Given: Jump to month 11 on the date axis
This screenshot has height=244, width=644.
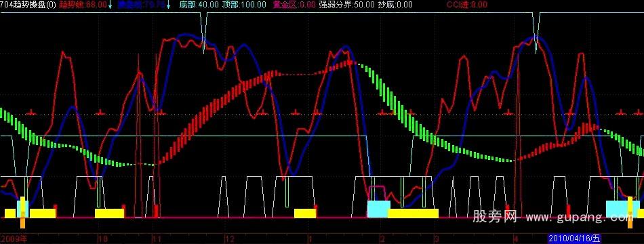Looking at the screenshot, I should point(157,239).
